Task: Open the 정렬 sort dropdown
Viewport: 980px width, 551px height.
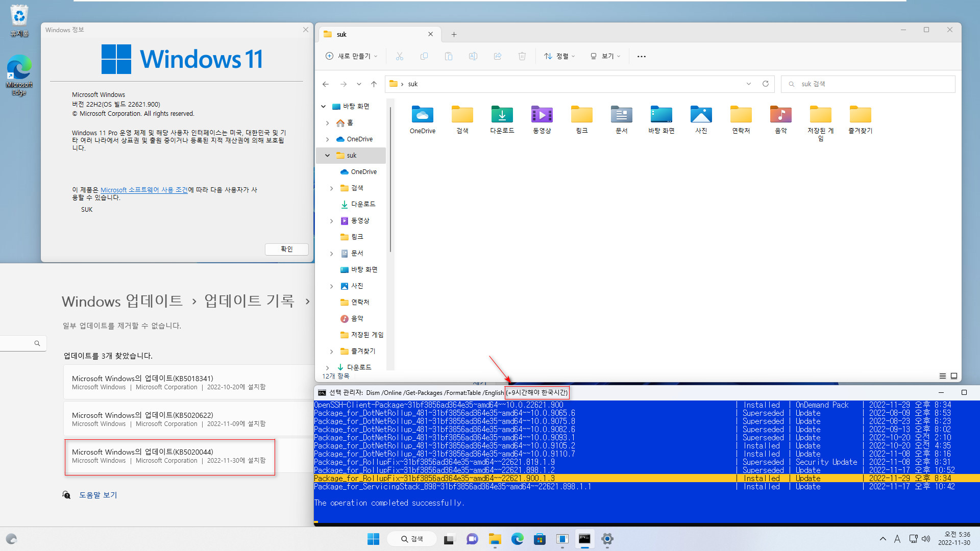Action: click(x=559, y=56)
